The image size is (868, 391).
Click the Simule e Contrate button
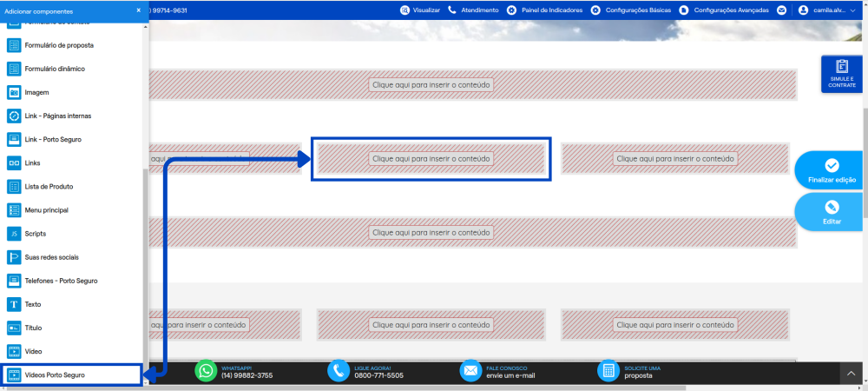click(x=841, y=74)
